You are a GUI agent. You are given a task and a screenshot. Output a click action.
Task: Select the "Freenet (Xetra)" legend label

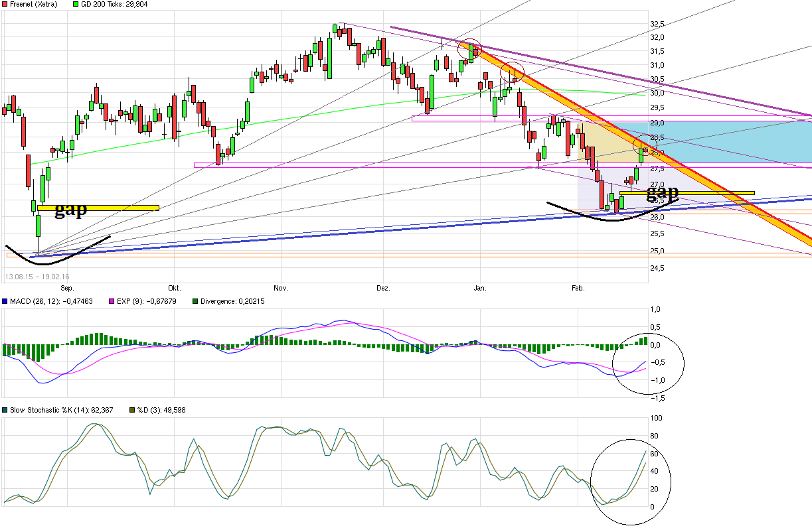34,5
